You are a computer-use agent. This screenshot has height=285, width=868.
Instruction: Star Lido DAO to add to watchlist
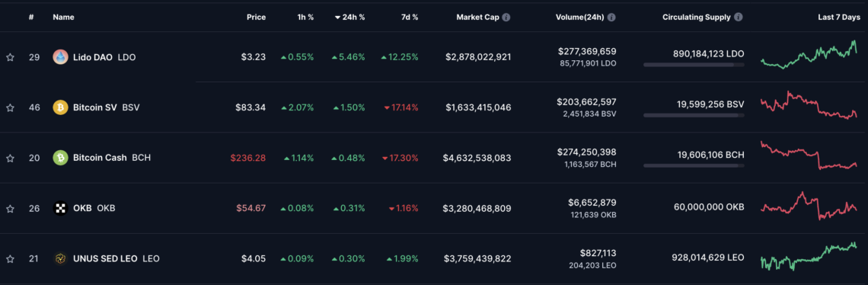[x=10, y=57]
